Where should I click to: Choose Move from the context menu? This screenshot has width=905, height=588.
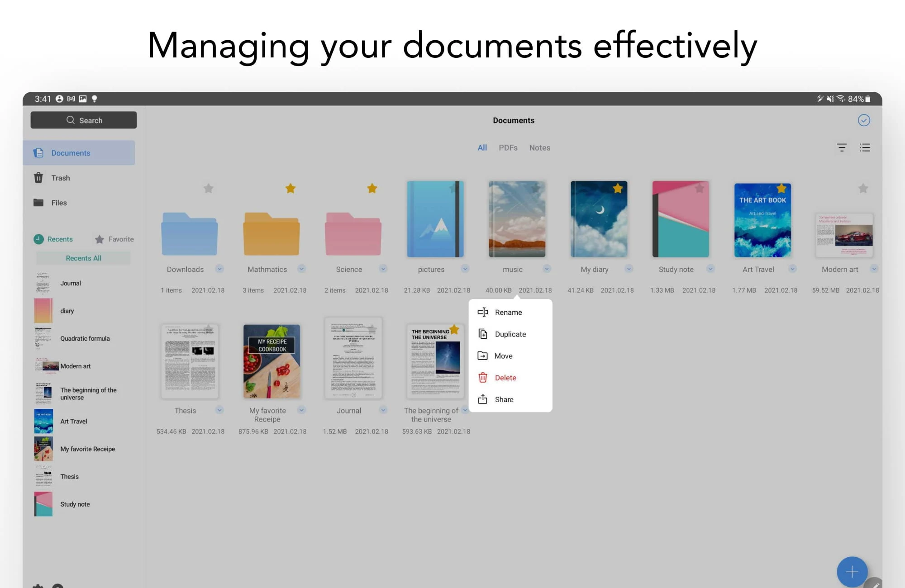[x=510, y=356]
